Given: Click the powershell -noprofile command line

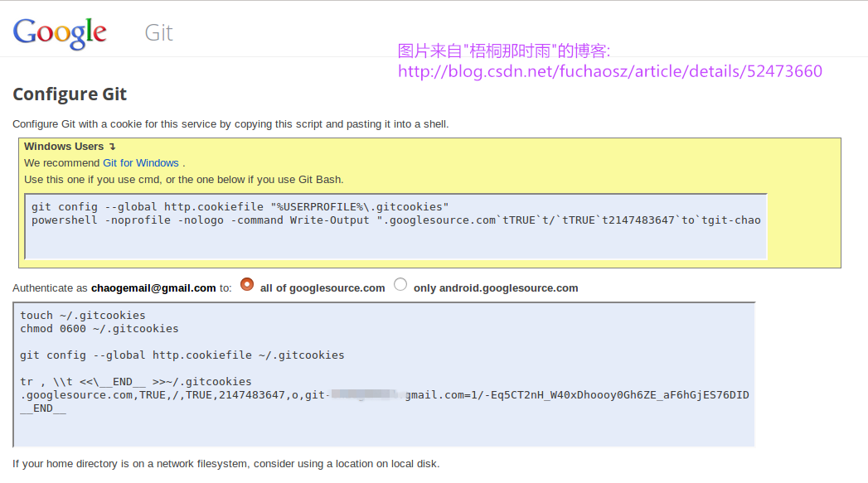Looking at the screenshot, I should [395, 220].
